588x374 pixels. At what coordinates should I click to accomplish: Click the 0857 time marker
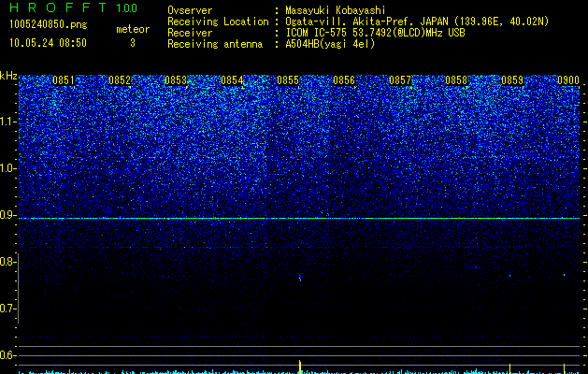pyautogui.click(x=400, y=80)
